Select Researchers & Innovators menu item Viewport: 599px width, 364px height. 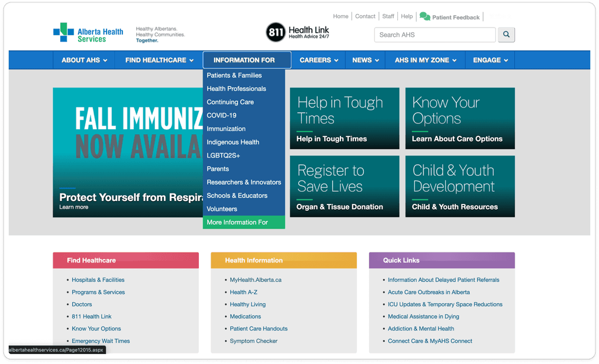(244, 182)
